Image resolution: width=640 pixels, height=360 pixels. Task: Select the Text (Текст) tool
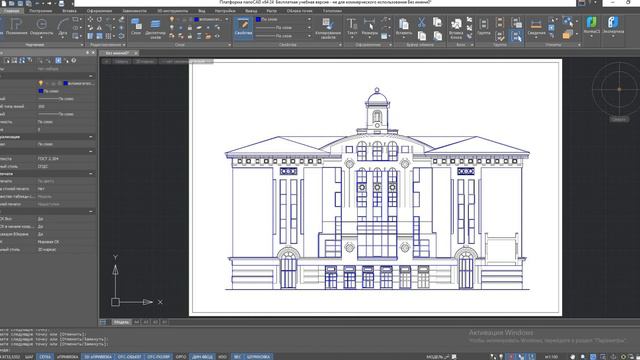click(352, 27)
